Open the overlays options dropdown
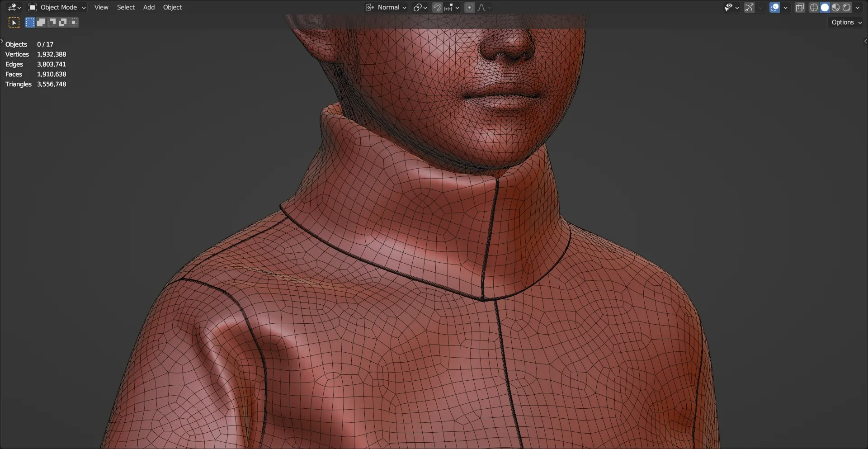Viewport: 868px width, 449px height. (785, 7)
